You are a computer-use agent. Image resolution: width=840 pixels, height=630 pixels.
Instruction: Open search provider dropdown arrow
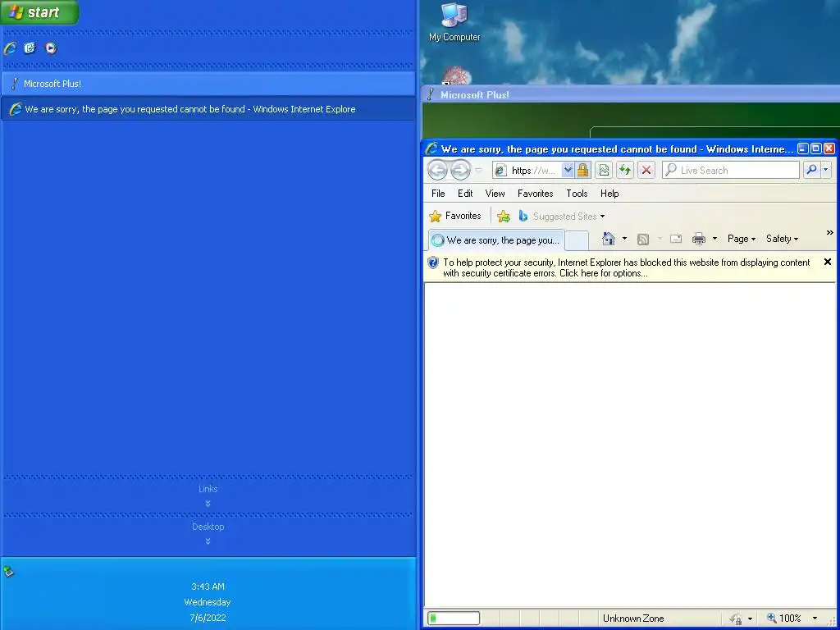coord(825,171)
